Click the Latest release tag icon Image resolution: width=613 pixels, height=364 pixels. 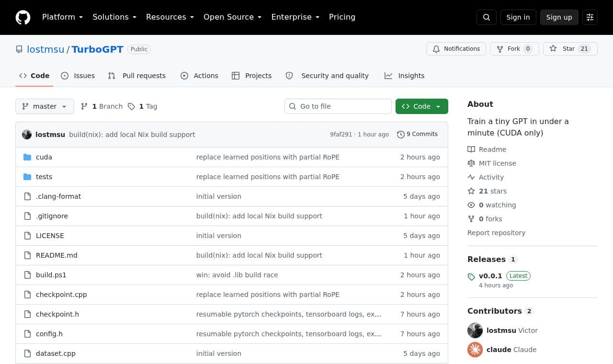point(471,276)
